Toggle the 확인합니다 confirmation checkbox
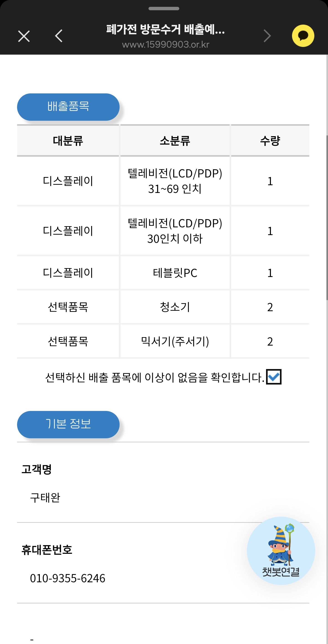Screen dimensions: 328x644 click(274, 377)
